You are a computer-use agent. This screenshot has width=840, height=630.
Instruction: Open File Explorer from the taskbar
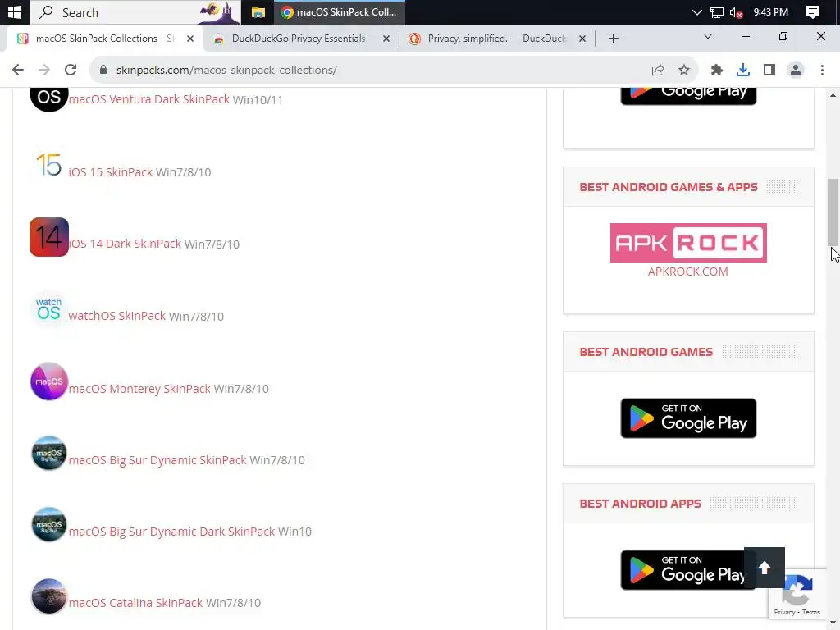pos(258,11)
